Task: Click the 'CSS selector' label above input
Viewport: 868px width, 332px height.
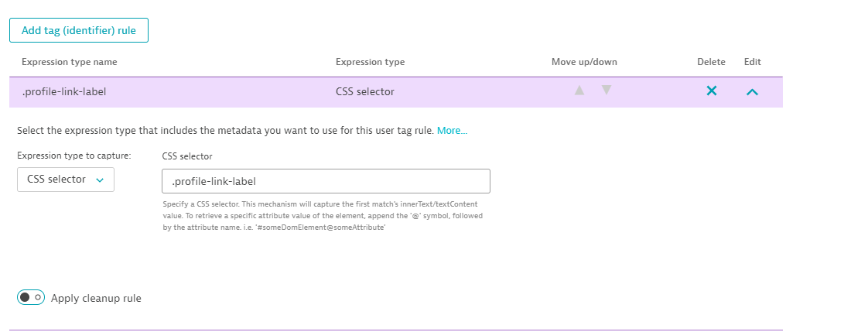Action: pos(187,156)
